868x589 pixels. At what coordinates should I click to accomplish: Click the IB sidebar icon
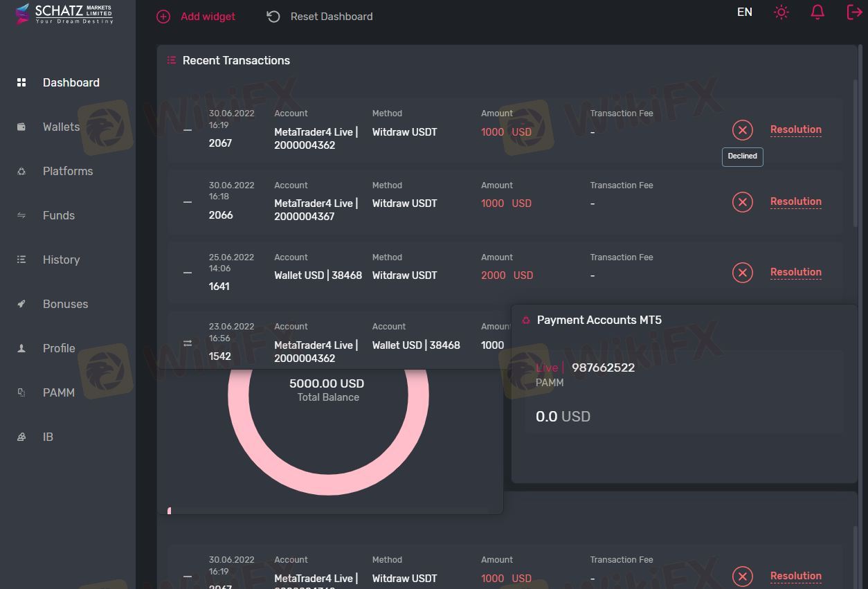click(21, 437)
